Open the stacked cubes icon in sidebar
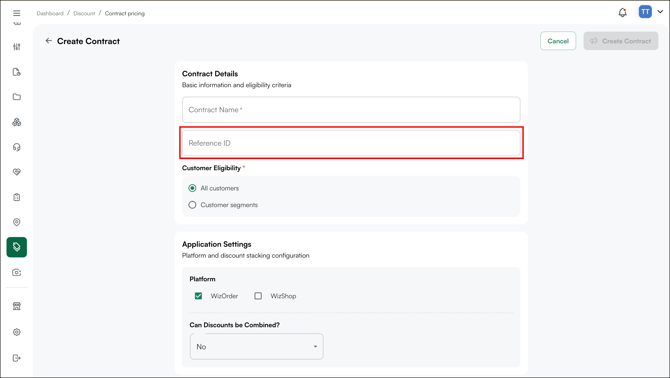 (x=17, y=122)
